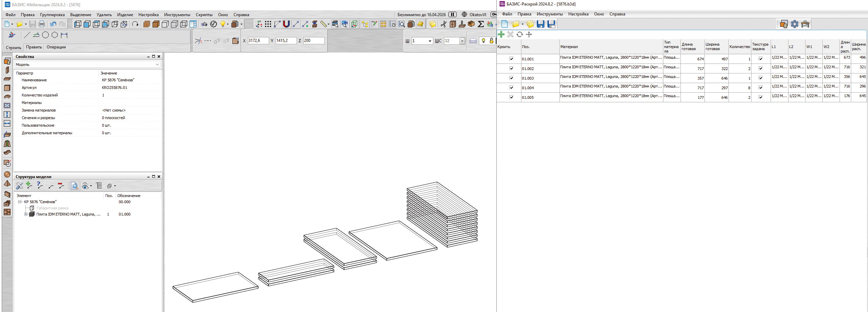Expand the Плита IDM ETERNO MATT tree node
Viewport: 868px width, 312px height.
point(26,214)
